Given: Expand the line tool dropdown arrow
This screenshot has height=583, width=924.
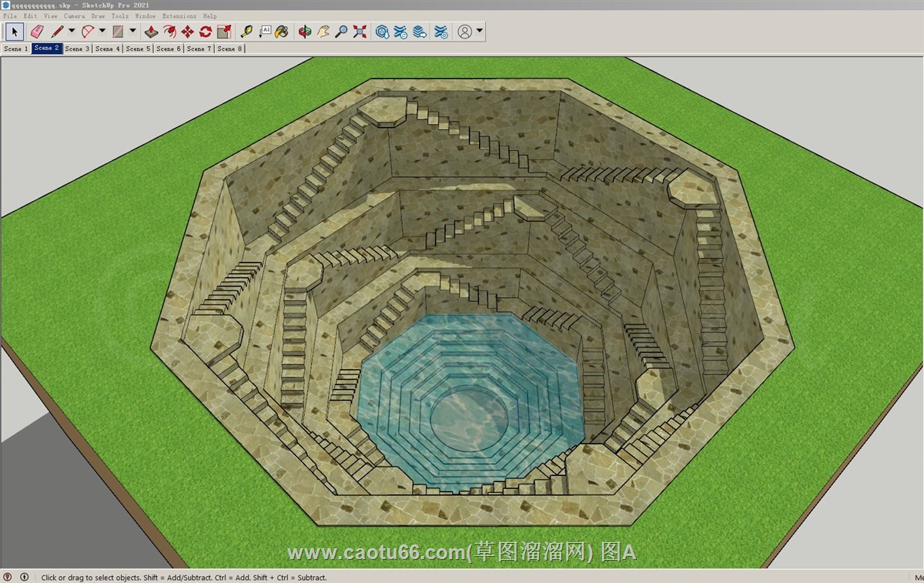Looking at the screenshot, I should [x=72, y=32].
